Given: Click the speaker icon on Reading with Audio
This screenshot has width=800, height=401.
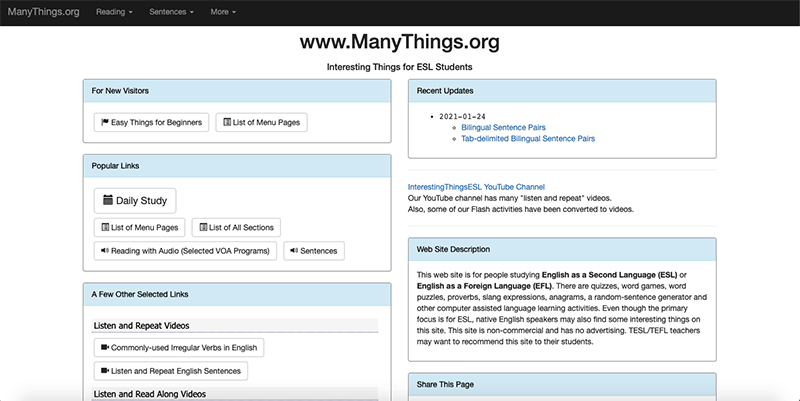Looking at the screenshot, I should pyautogui.click(x=105, y=250).
